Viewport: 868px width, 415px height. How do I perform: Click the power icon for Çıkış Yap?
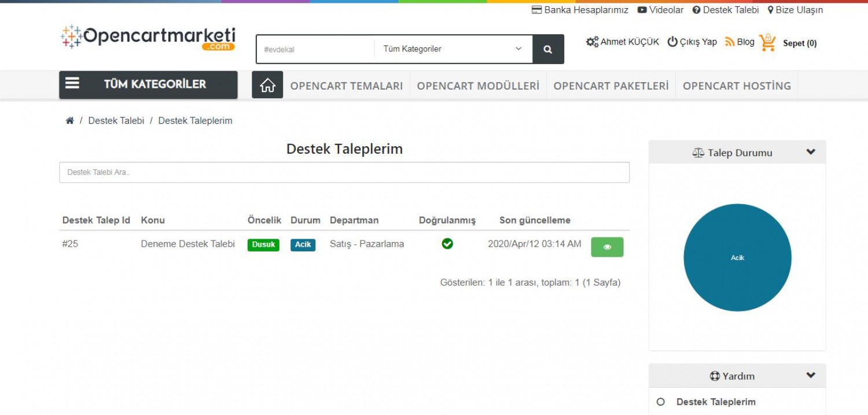coord(672,42)
